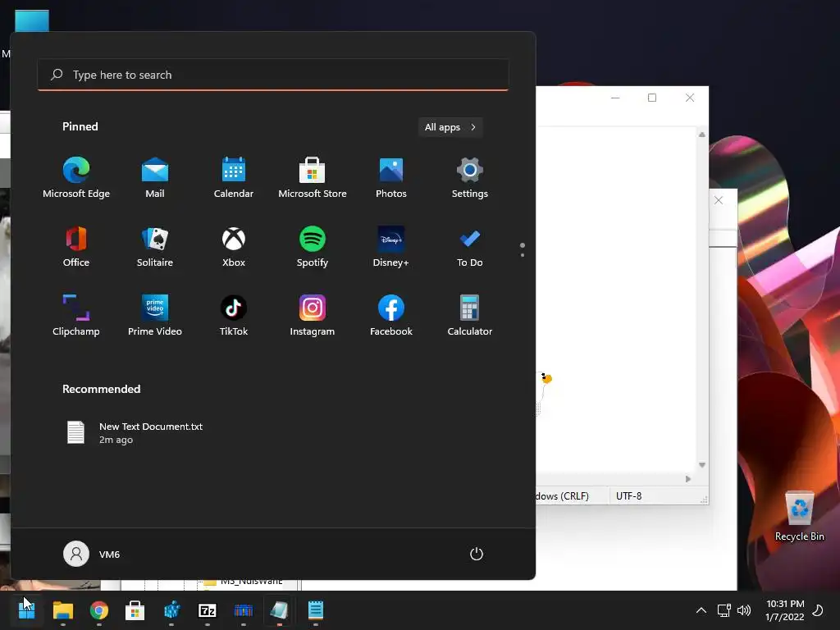Show hidden system tray icons
This screenshot has width=840, height=630.
(x=701, y=610)
